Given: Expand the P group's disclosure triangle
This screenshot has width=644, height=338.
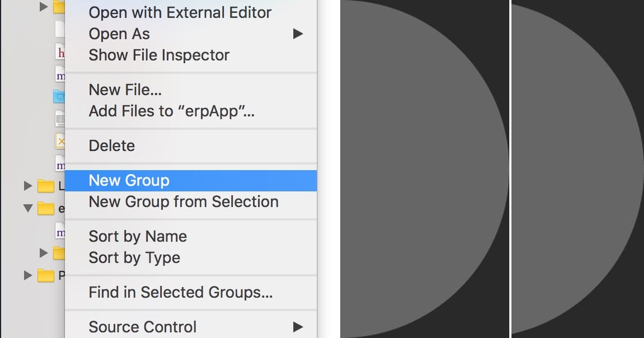Looking at the screenshot, I should click(27, 275).
